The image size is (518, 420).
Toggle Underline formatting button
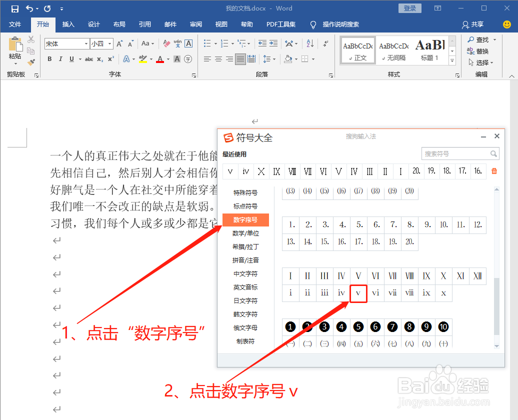[71, 59]
